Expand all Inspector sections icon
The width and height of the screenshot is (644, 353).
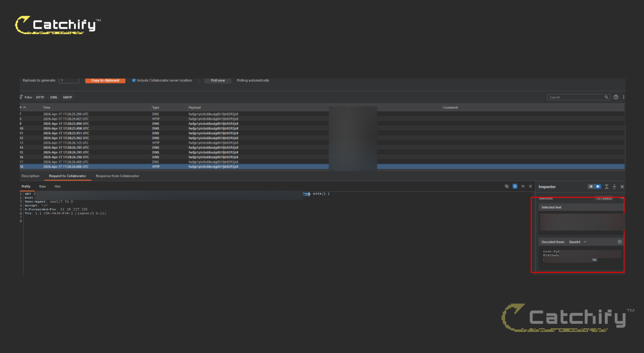pyautogui.click(x=607, y=187)
